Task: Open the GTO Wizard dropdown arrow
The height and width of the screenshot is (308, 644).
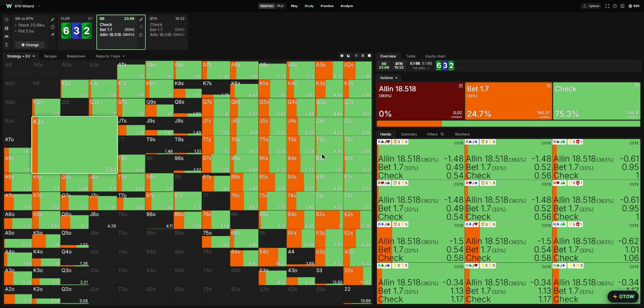Action: [39, 6]
